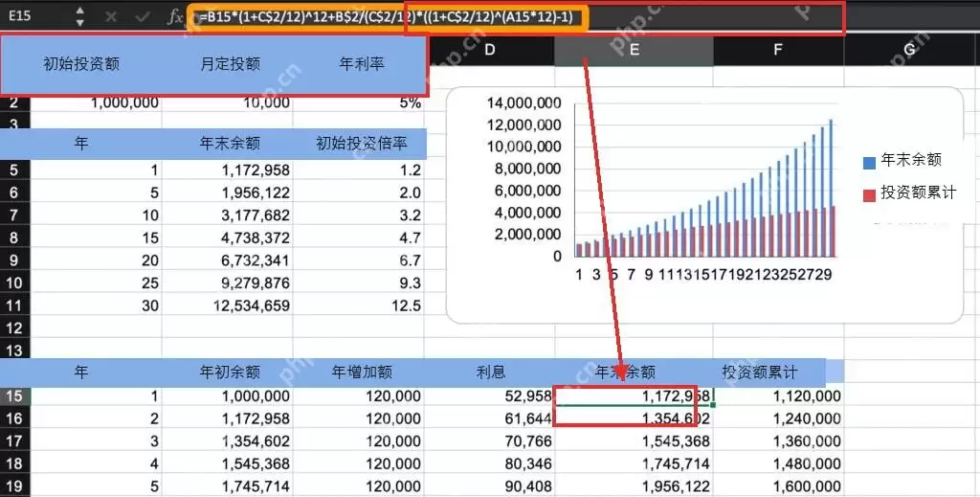Select column F header
This screenshot has height=497, width=980.
[x=777, y=50]
